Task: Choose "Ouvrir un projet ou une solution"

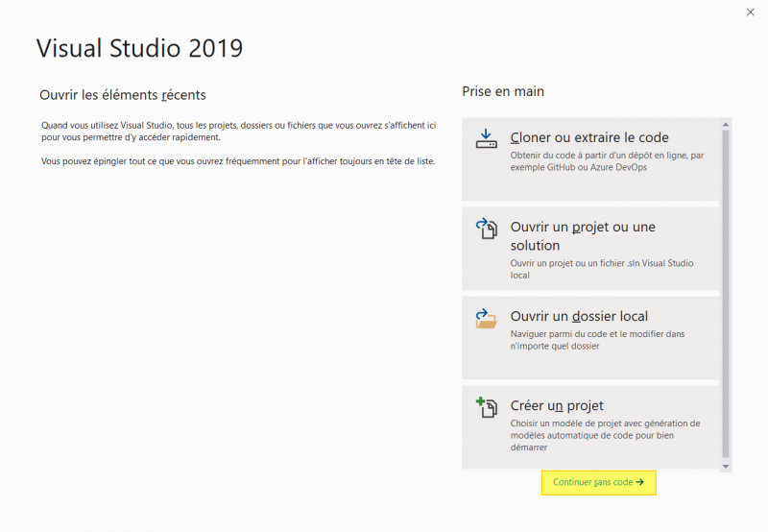Action: [590, 249]
